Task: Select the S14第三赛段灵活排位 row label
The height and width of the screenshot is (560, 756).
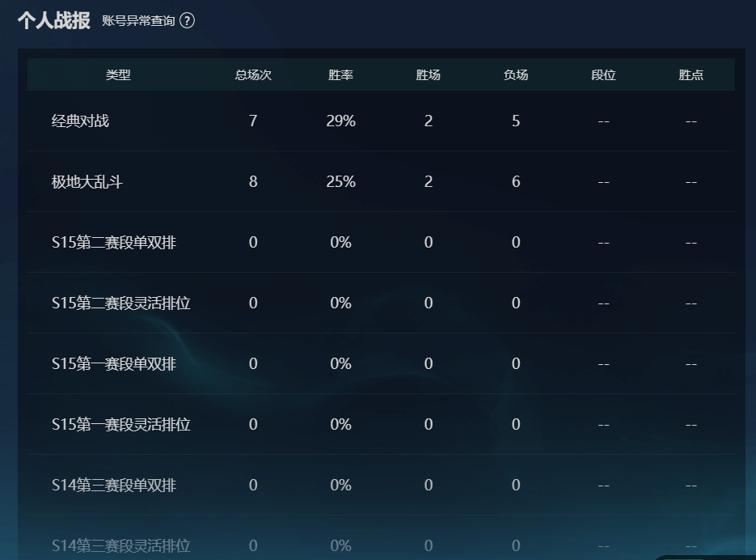Action: (x=121, y=546)
